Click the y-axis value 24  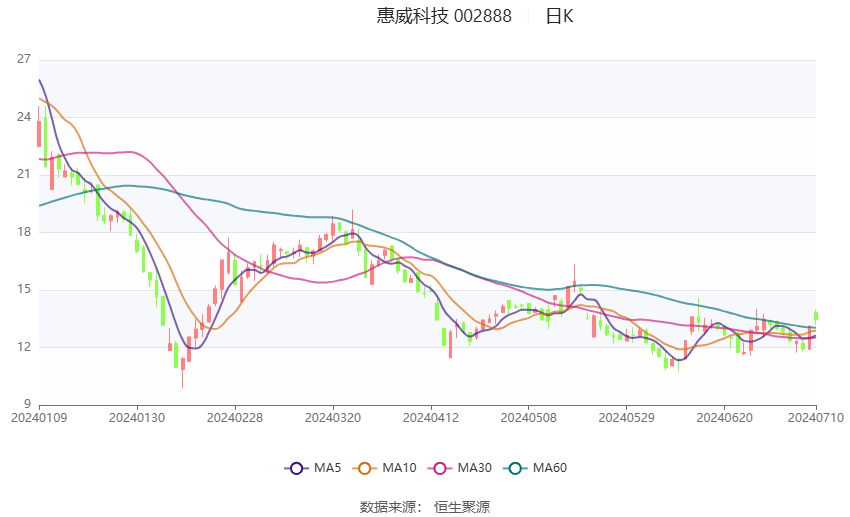pyautogui.click(x=24, y=117)
